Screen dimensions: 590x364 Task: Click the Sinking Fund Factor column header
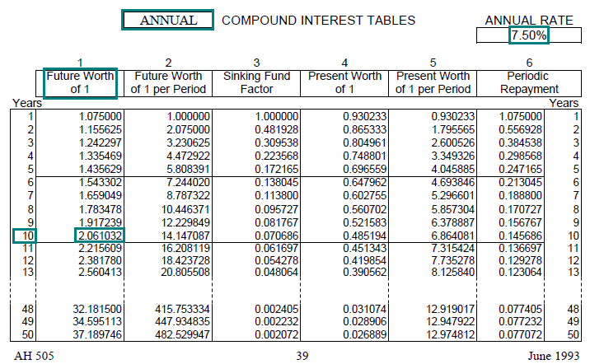255,82
